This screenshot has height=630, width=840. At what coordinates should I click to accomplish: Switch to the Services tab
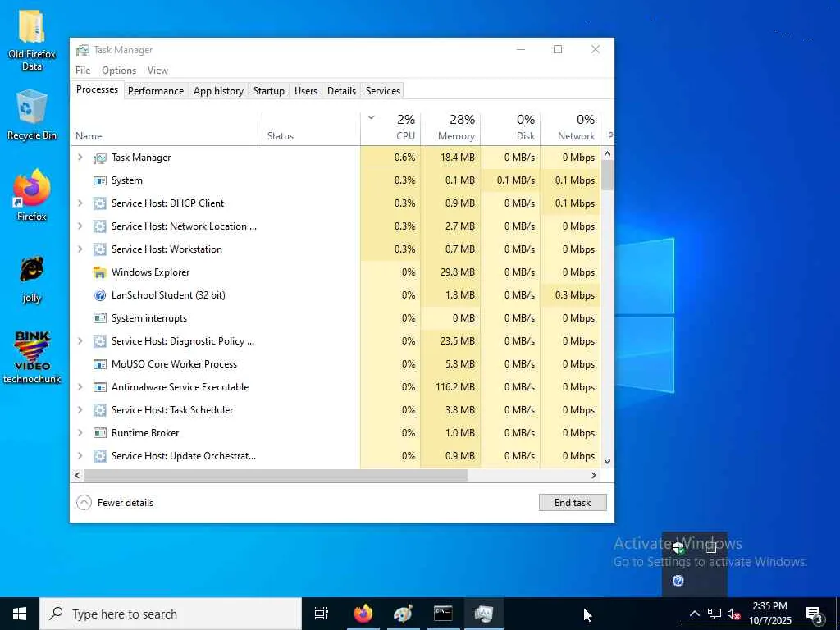pos(383,91)
